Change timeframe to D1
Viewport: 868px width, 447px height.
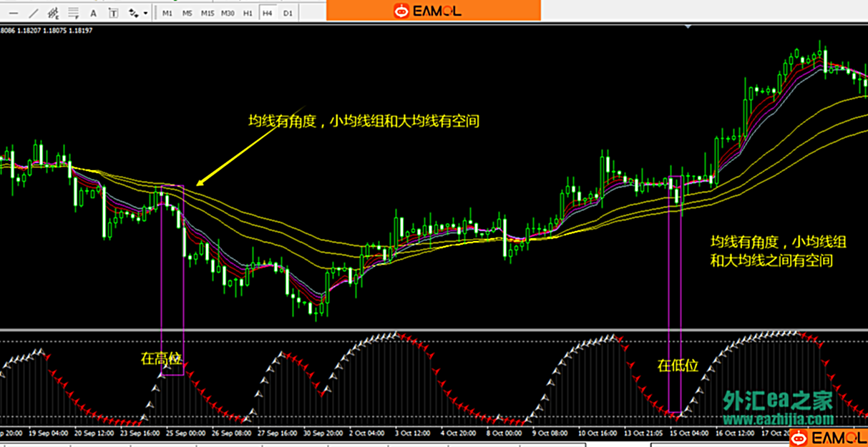pos(288,13)
